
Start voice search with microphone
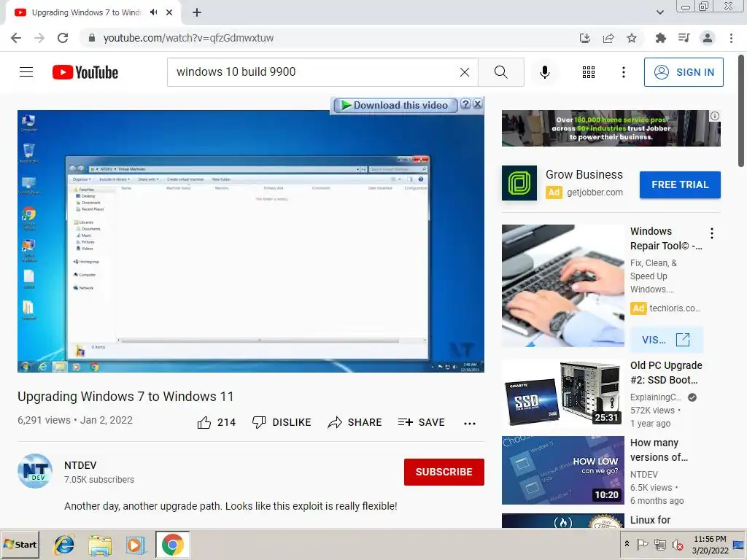[544, 72]
